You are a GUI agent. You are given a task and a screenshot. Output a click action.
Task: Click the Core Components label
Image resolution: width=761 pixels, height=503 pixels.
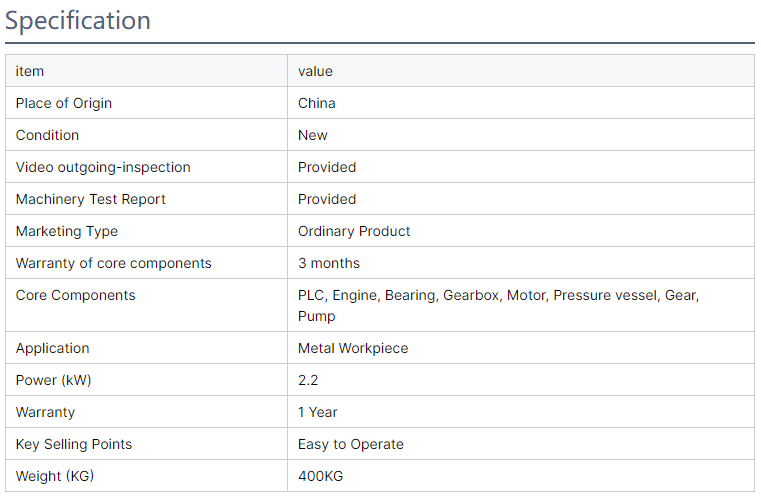76,295
